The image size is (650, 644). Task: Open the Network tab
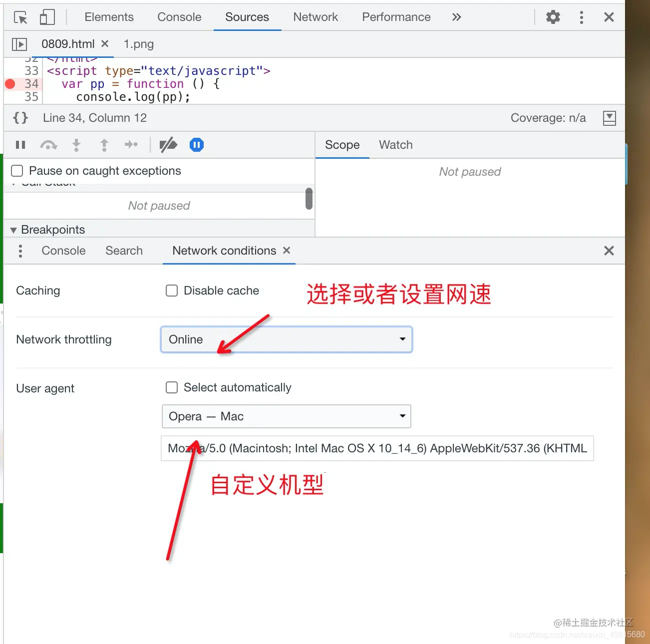pos(316,17)
